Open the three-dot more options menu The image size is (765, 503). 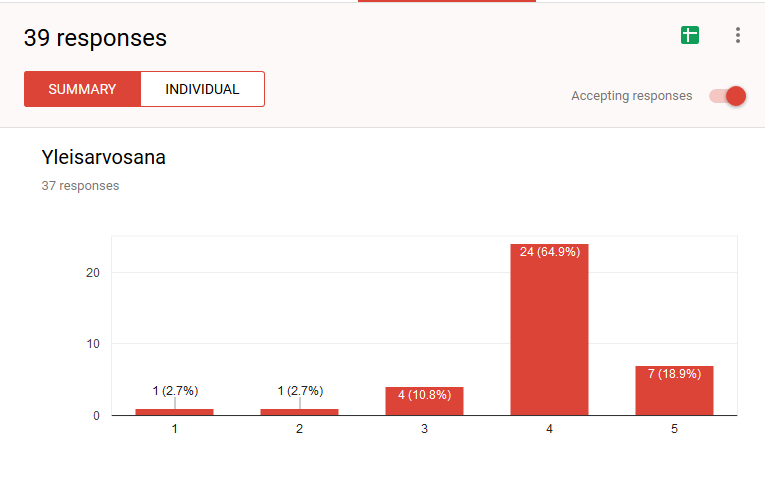coord(738,36)
